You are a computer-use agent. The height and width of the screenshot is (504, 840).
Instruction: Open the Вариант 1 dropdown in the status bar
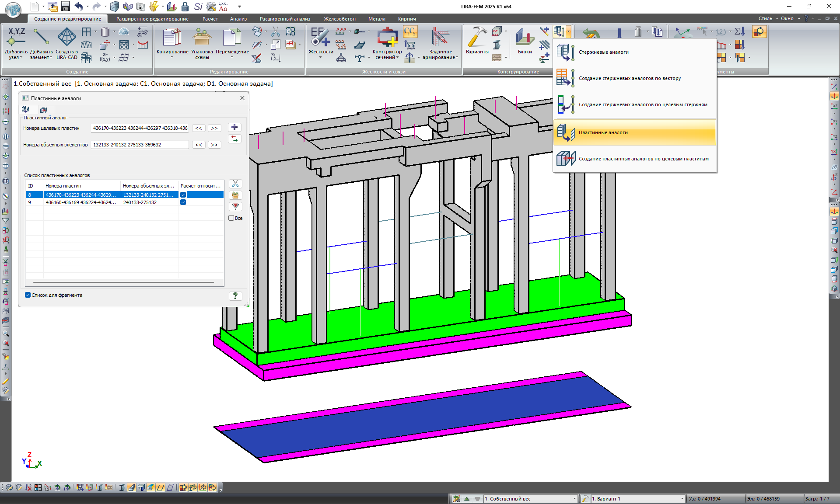[x=682, y=499]
